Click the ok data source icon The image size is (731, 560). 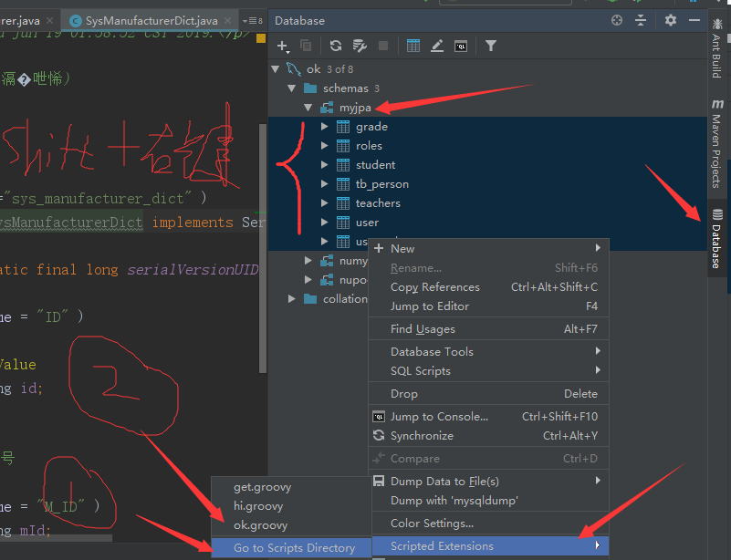[293, 69]
